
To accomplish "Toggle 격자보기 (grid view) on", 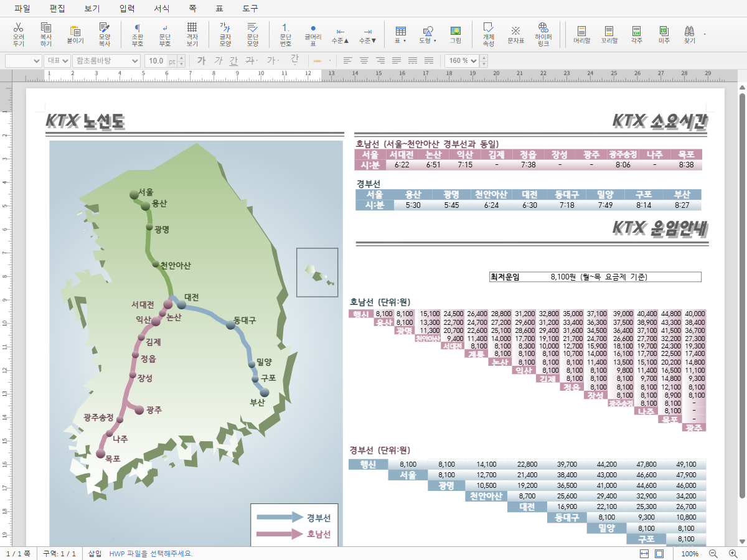I will [192, 35].
